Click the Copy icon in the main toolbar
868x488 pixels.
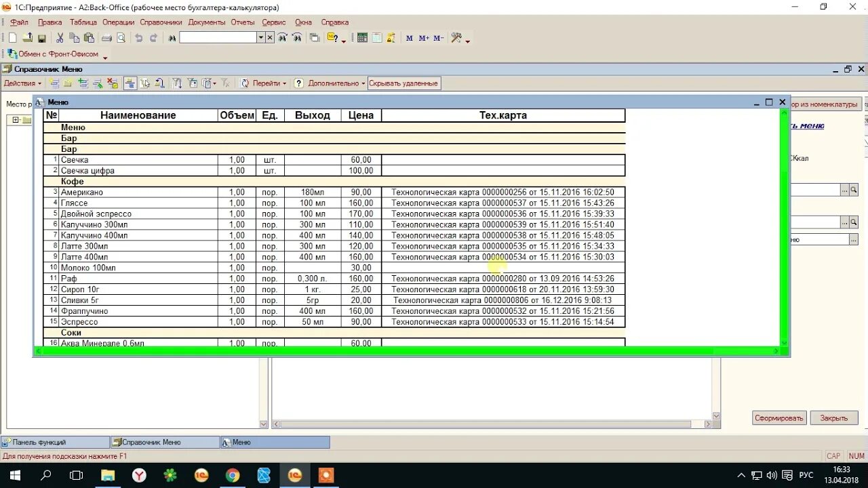pyautogui.click(x=75, y=38)
